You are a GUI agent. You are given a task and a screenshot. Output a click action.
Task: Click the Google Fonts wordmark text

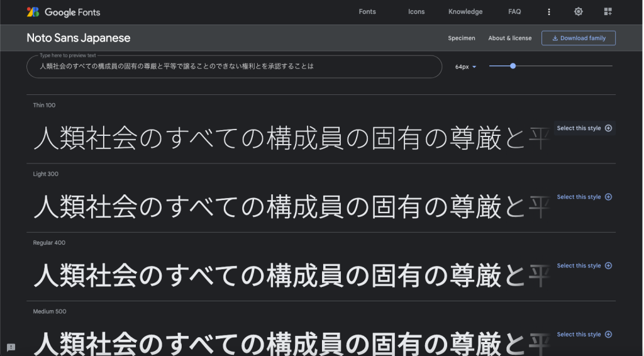72,13
